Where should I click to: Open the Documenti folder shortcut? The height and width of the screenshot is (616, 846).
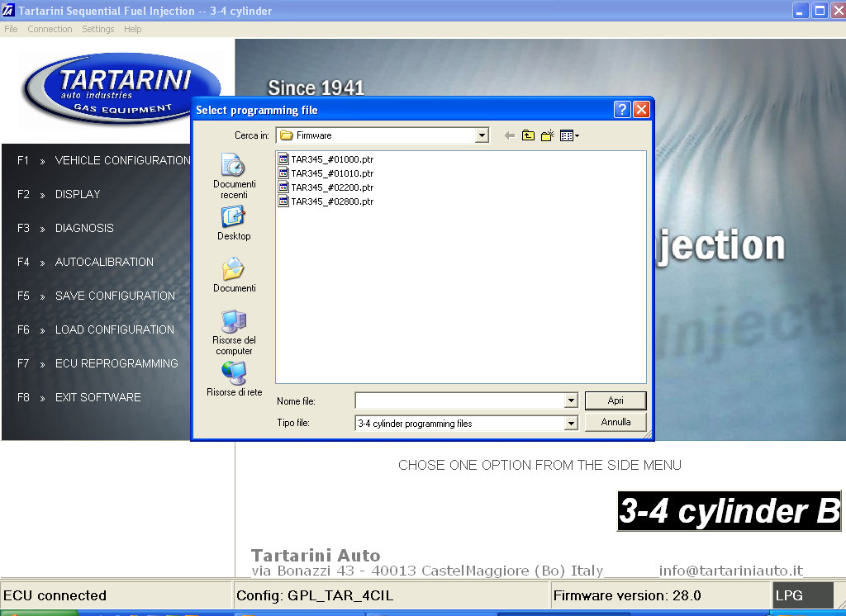tap(234, 275)
